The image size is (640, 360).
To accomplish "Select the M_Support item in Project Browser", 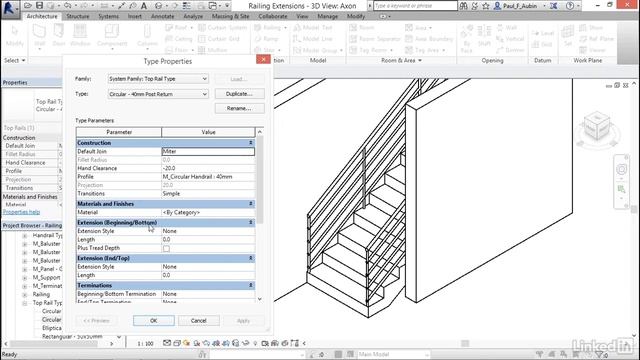I will click(x=47, y=278).
